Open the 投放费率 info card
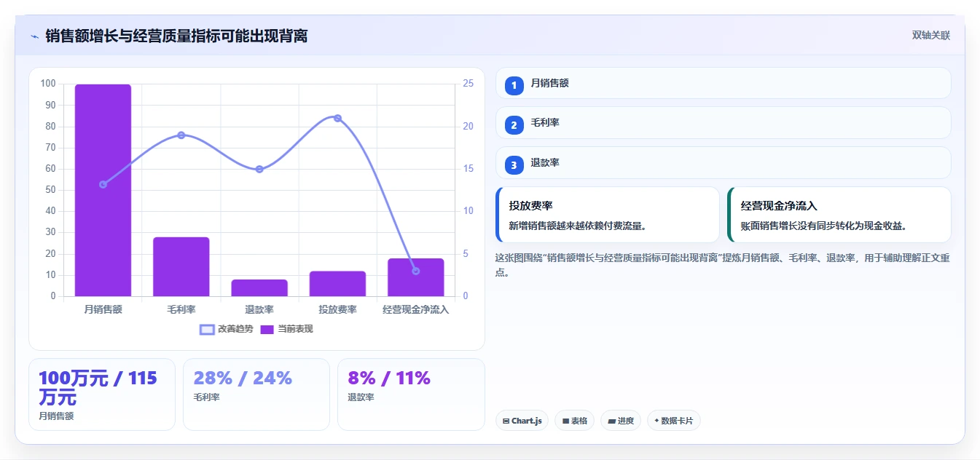This screenshot has height=460, width=980. (x=607, y=215)
